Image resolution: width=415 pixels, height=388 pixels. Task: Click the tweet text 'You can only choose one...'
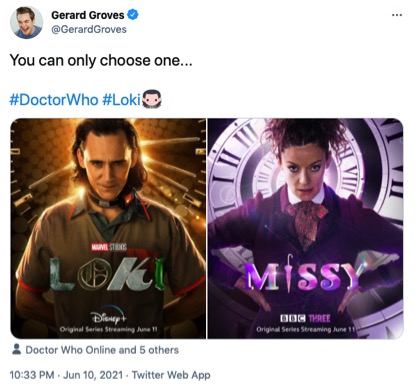pos(101,61)
